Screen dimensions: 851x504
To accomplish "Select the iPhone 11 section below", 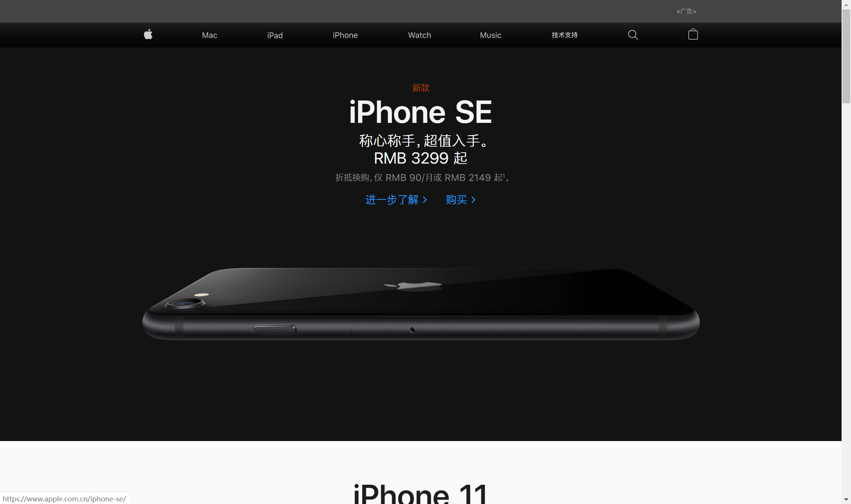I will [x=420, y=492].
